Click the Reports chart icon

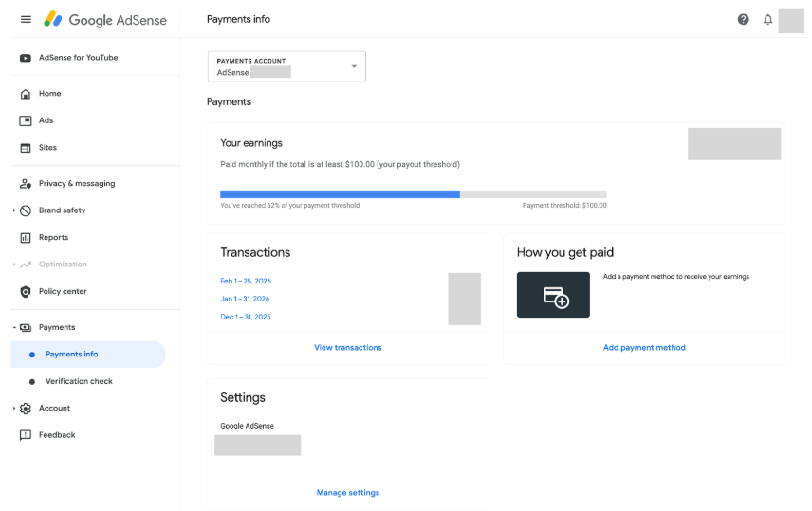tap(26, 238)
